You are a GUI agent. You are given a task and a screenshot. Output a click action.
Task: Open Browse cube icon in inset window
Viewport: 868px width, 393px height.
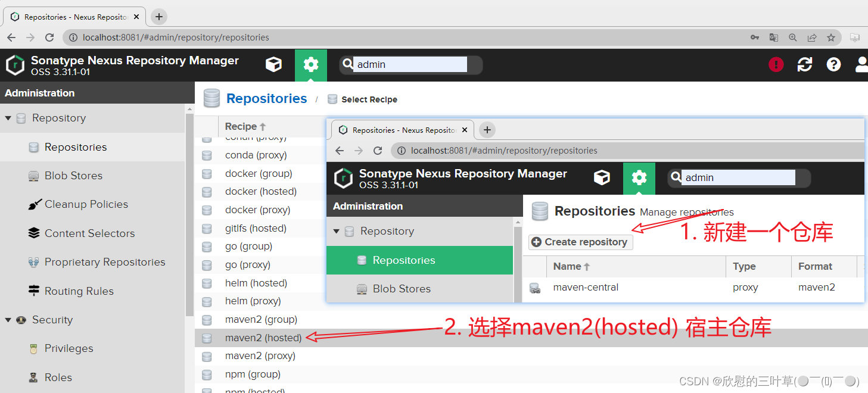[602, 177]
